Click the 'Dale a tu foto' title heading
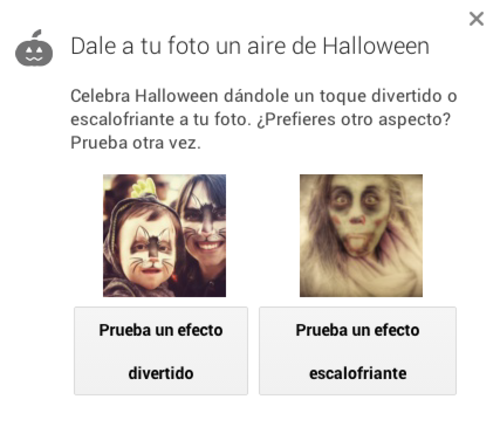The width and height of the screenshot is (500, 427). tap(250, 46)
